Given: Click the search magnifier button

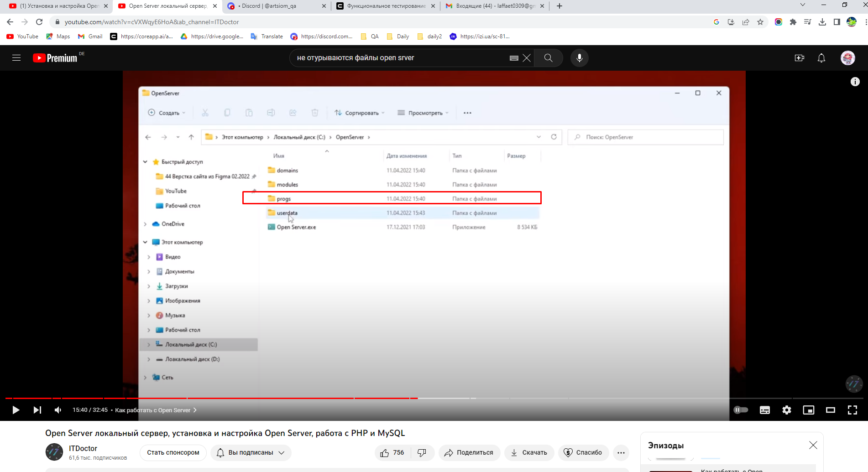Looking at the screenshot, I should tap(548, 58).
